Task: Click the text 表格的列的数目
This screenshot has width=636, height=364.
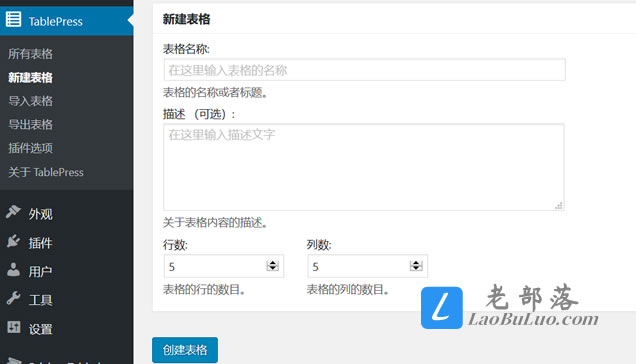Action: tap(348, 289)
